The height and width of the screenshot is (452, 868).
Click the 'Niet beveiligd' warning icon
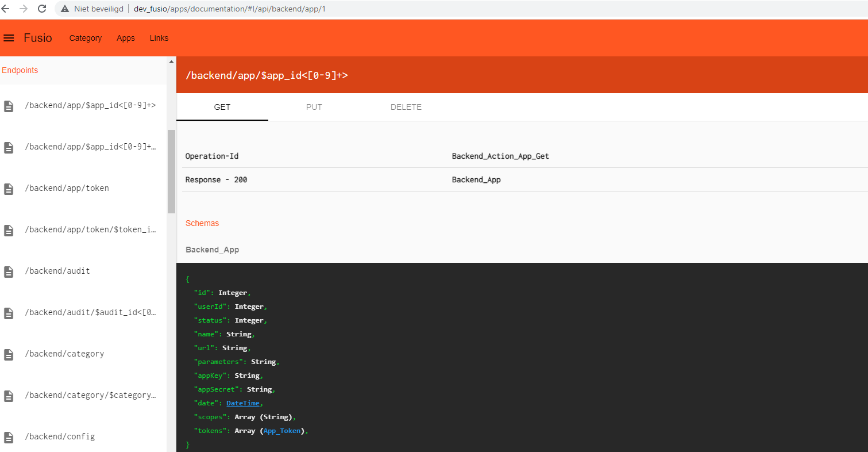point(65,9)
